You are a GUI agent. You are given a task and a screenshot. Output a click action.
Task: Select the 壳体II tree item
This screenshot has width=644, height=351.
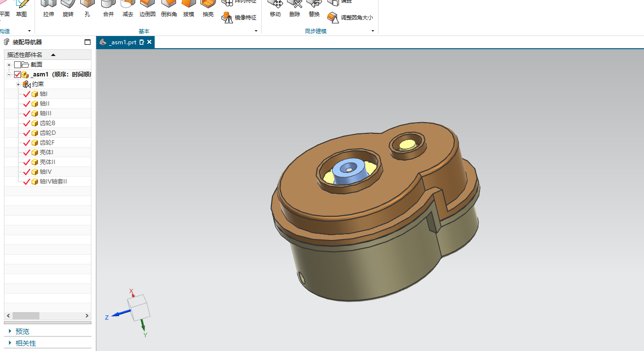tap(48, 162)
